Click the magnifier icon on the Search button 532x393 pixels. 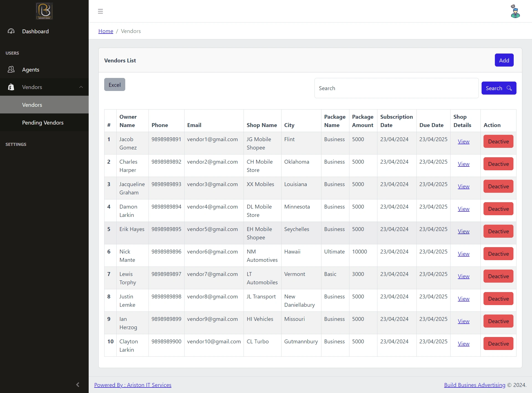click(509, 88)
